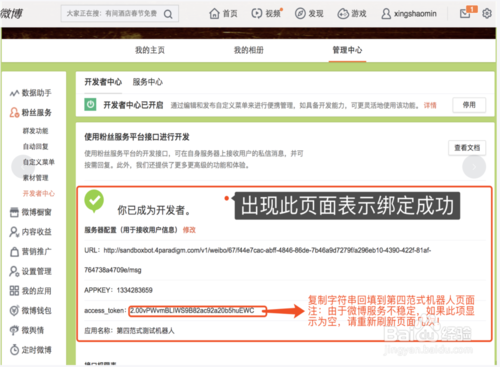
Task: Open the settings gear icon
Action: pos(487,14)
